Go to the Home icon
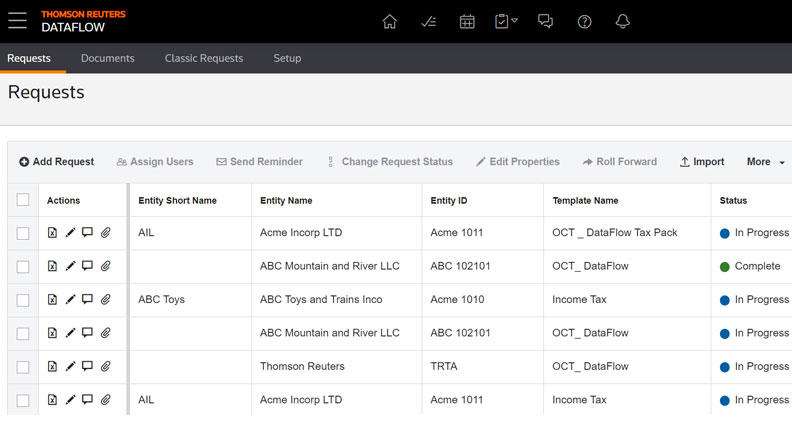The width and height of the screenshot is (792, 446). 390,22
